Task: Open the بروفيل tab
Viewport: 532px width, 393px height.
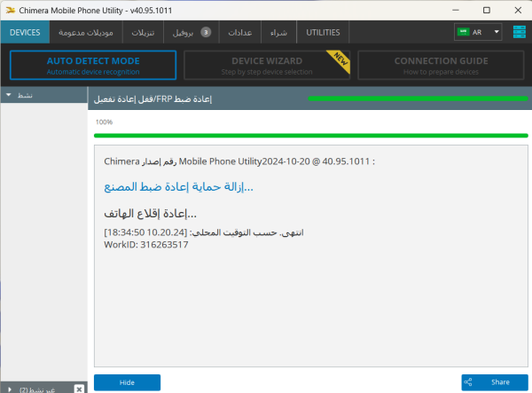Action: click(x=191, y=32)
